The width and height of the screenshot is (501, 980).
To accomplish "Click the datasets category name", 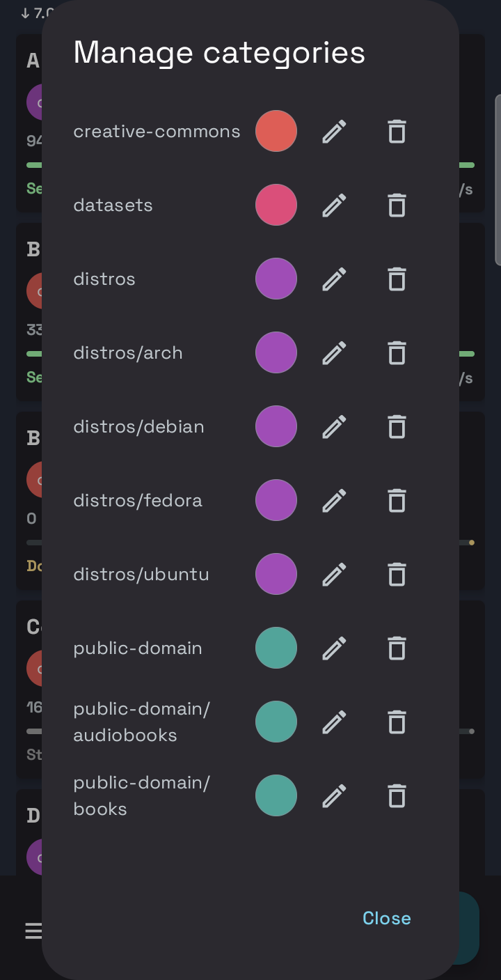I will [x=113, y=205].
